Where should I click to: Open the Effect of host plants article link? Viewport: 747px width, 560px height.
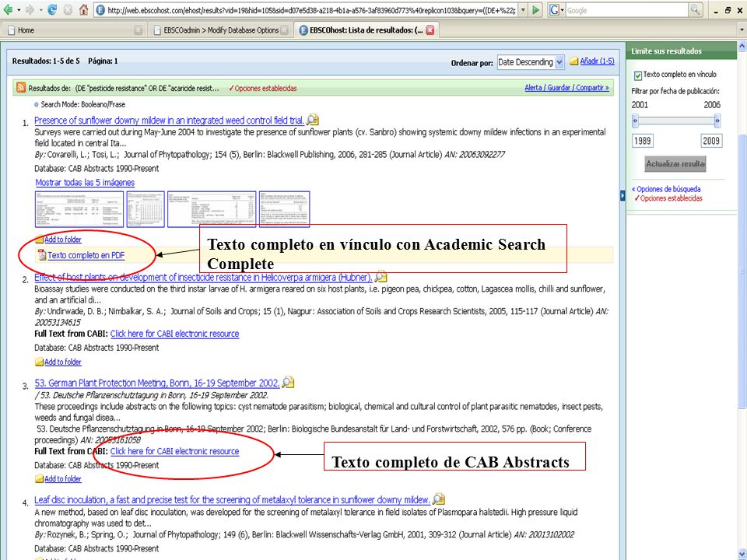[x=203, y=277]
